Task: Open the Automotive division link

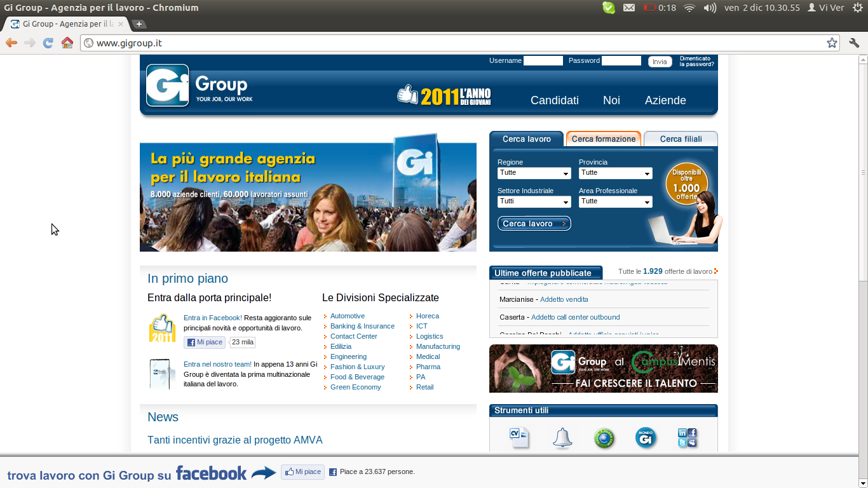Action: (347, 316)
